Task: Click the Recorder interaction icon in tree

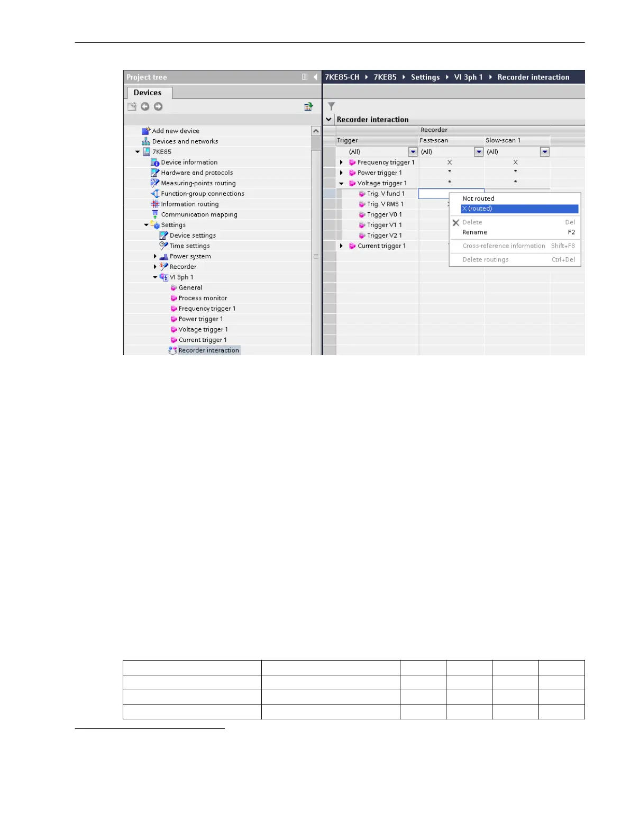Action: coord(172,350)
